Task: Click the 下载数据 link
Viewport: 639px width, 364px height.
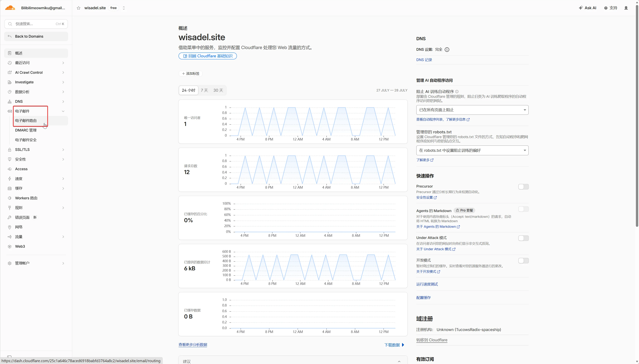Action: pyautogui.click(x=394, y=345)
